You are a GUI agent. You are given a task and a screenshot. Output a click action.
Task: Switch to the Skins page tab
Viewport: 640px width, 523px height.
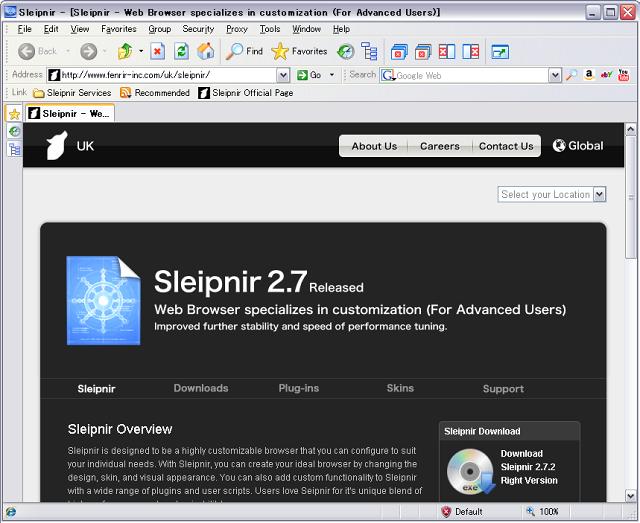400,388
